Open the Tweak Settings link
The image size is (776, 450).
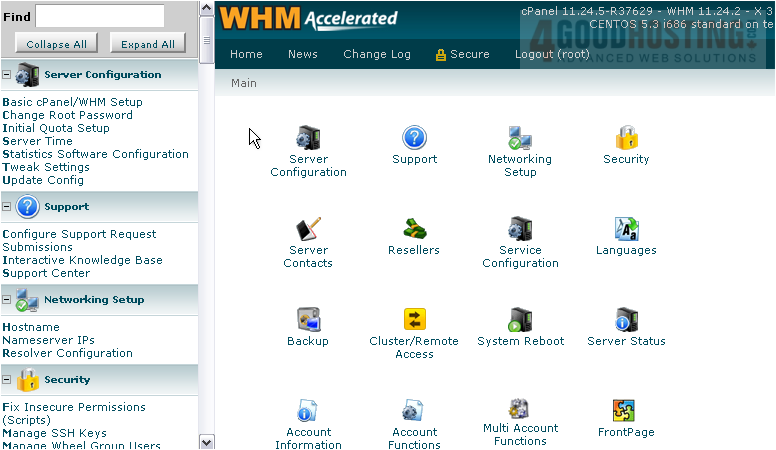pyautogui.click(x=46, y=167)
